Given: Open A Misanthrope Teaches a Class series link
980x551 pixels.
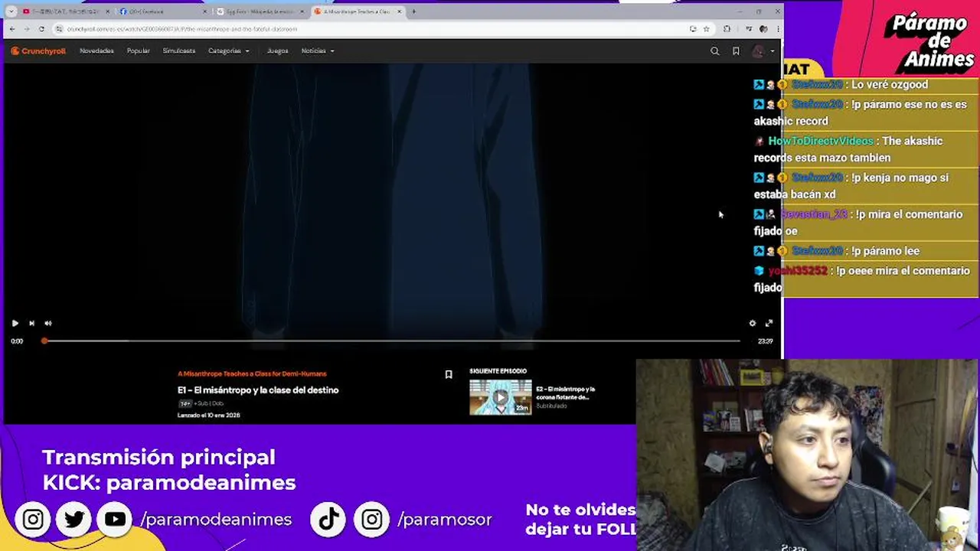Looking at the screenshot, I should tap(252, 373).
